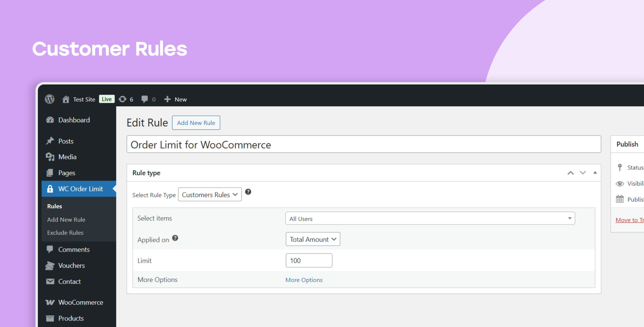Viewport: 644px width, 327px height.
Task: Open the Customers Rules rule type dropdown
Action: click(209, 194)
